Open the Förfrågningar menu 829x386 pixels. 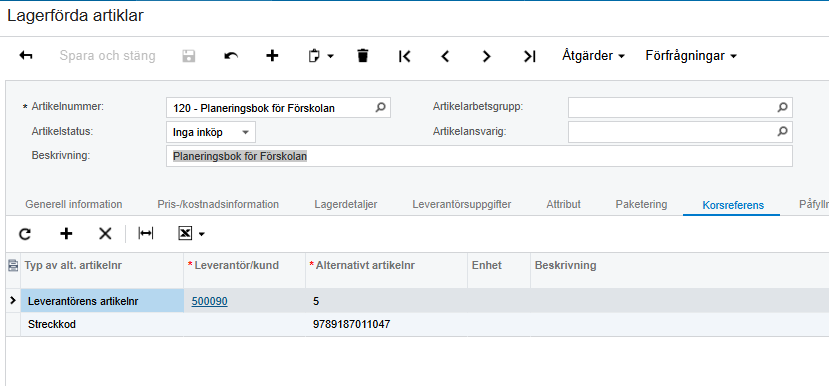pyautogui.click(x=691, y=56)
